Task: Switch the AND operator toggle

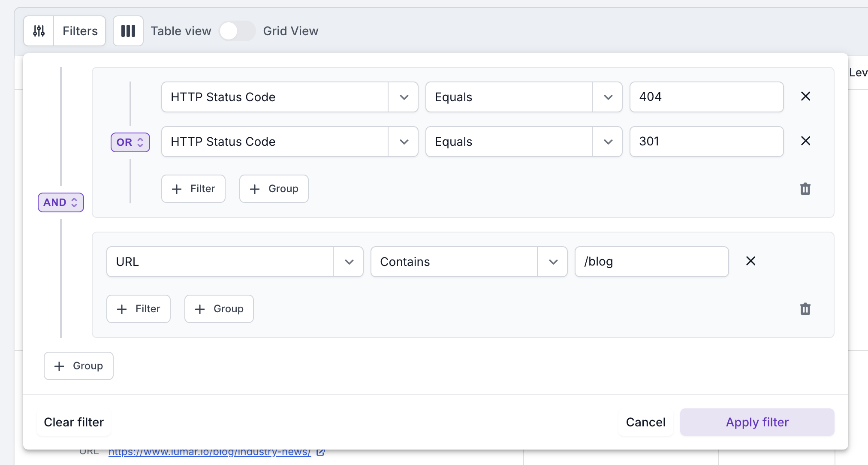Action: tap(61, 202)
